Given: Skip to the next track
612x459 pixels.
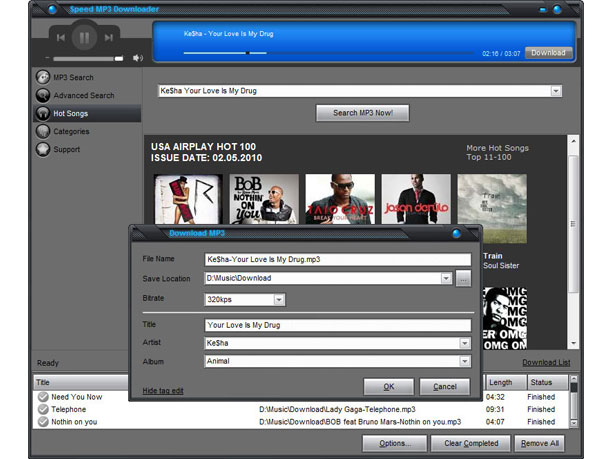Looking at the screenshot, I should tap(109, 38).
